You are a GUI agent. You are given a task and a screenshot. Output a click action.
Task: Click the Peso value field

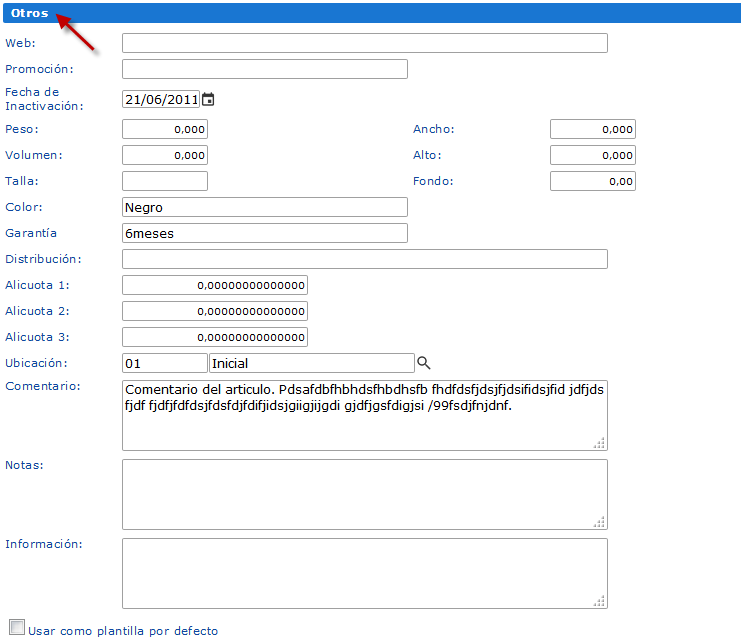pyautogui.click(x=165, y=129)
